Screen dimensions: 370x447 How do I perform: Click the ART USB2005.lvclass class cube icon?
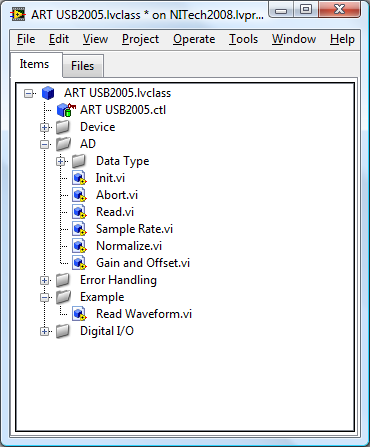[x=48, y=93]
